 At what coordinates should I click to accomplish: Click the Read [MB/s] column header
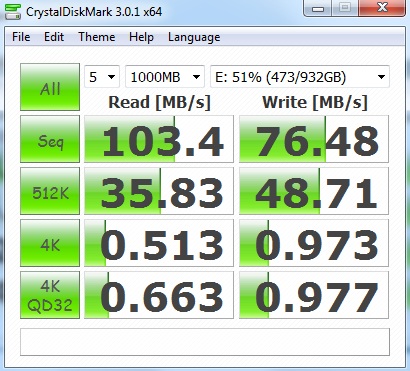click(160, 102)
